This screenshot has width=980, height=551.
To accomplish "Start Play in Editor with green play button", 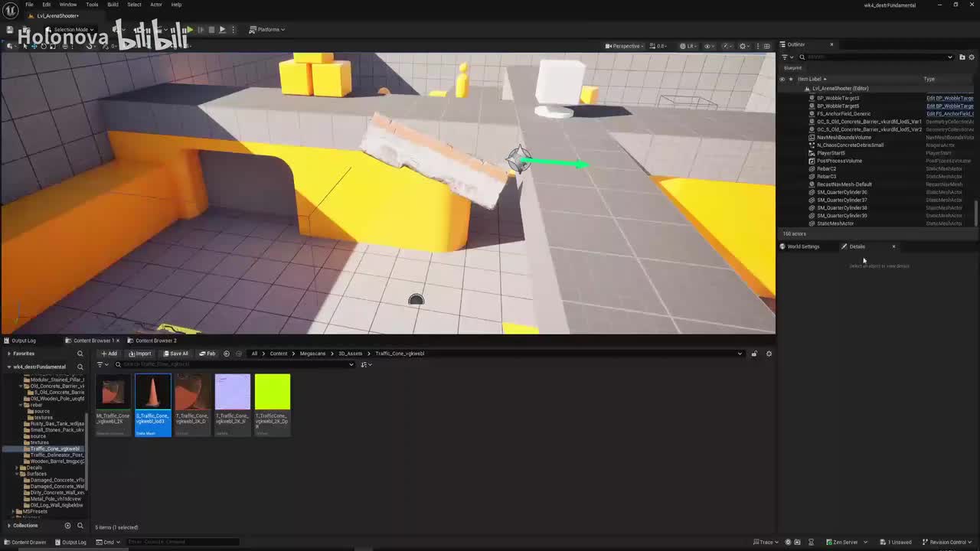I will pos(189,29).
